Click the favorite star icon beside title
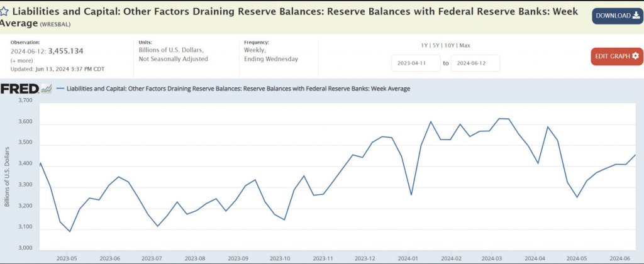 (4, 11)
